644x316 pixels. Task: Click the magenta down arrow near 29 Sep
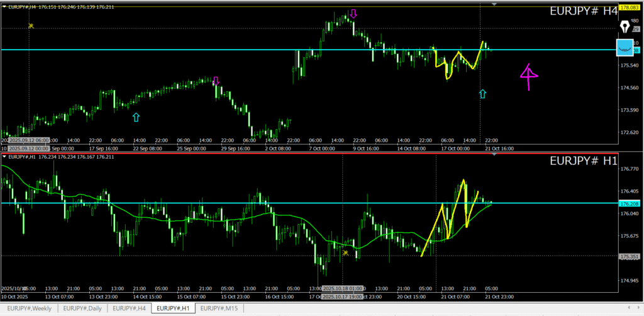(x=216, y=81)
